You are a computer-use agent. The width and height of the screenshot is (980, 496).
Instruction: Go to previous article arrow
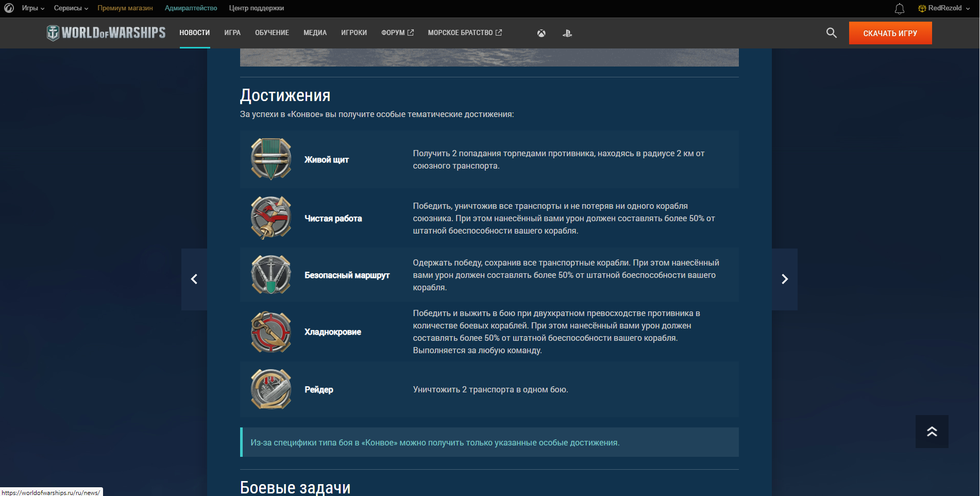tap(194, 279)
